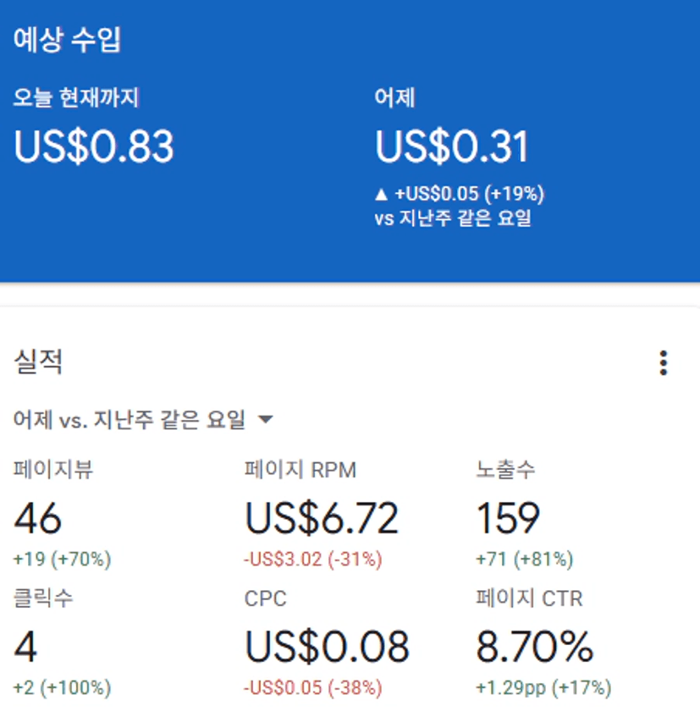Click the 예상 수입 heading
Image resolution: width=700 pixels, height=728 pixels.
tap(67, 41)
